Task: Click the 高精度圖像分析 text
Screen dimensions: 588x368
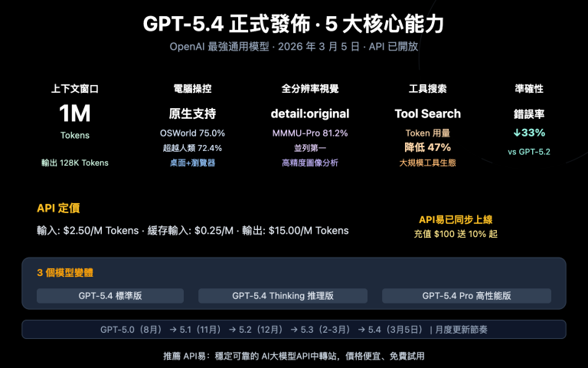Action: click(310, 163)
